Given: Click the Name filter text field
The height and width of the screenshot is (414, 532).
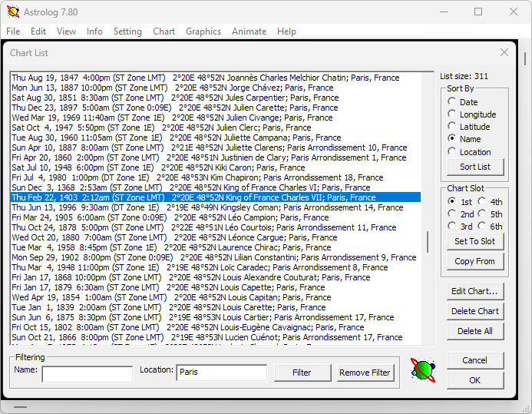Looking at the screenshot, I should click(87, 373).
